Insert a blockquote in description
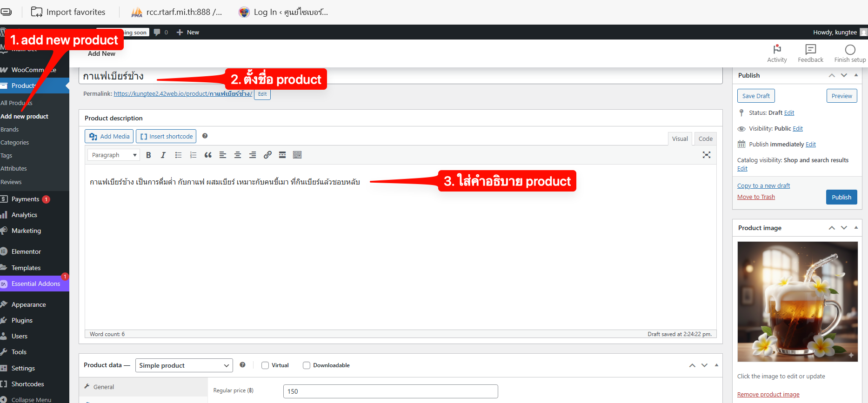This screenshot has height=403, width=868. pyautogui.click(x=208, y=155)
